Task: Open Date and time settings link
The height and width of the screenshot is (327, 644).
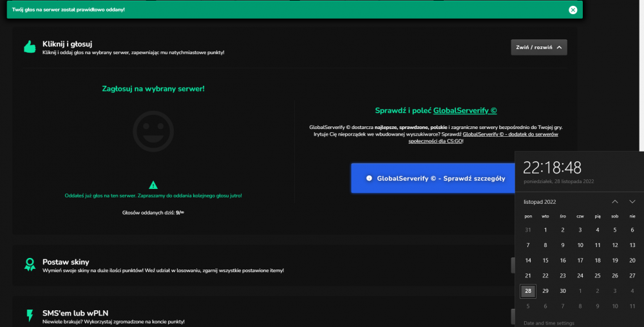Action: click(x=549, y=323)
